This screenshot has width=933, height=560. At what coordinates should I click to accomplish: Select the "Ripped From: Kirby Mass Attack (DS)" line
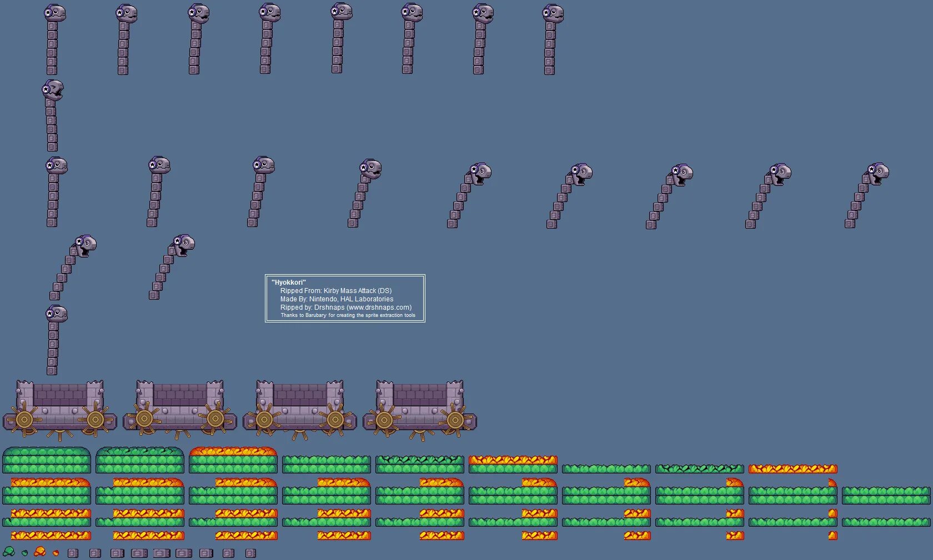[336, 291]
